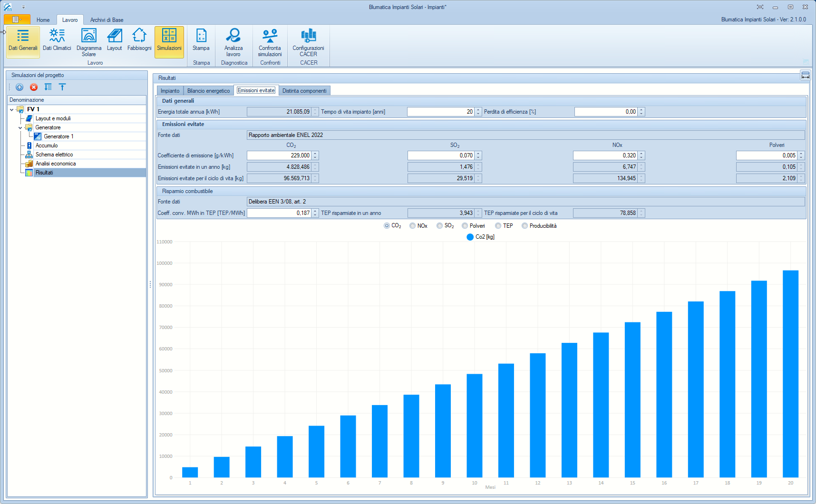Click the red delete simulation icon

pos(34,87)
